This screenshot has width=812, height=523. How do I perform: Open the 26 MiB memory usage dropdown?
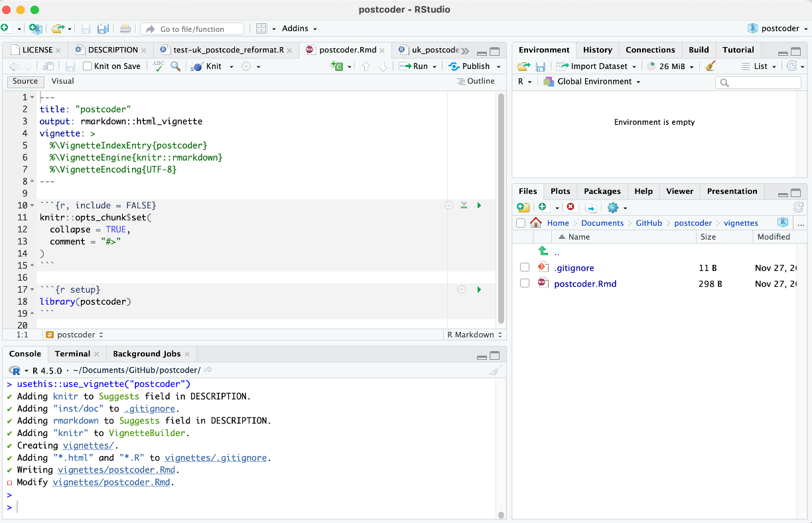click(671, 66)
